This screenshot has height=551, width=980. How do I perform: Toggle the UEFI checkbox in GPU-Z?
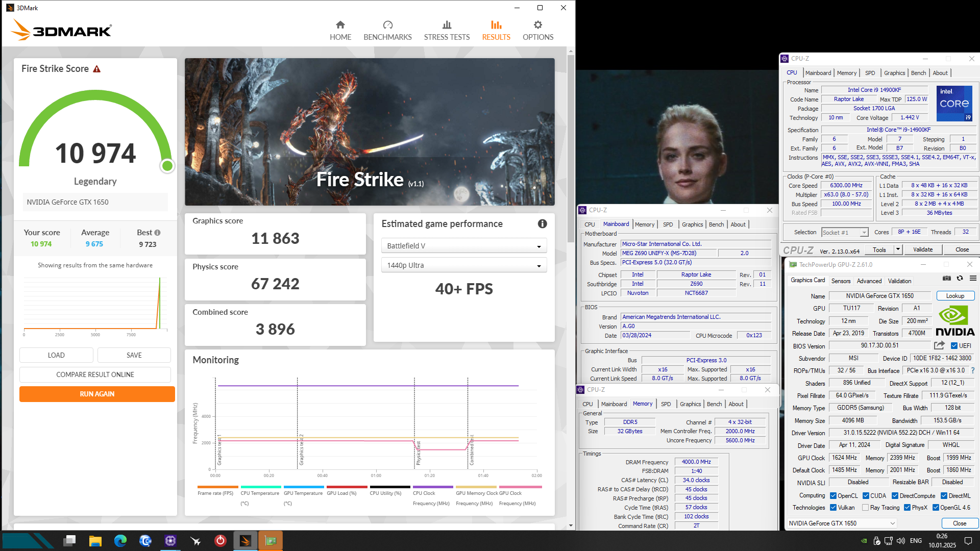coord(954,346)
